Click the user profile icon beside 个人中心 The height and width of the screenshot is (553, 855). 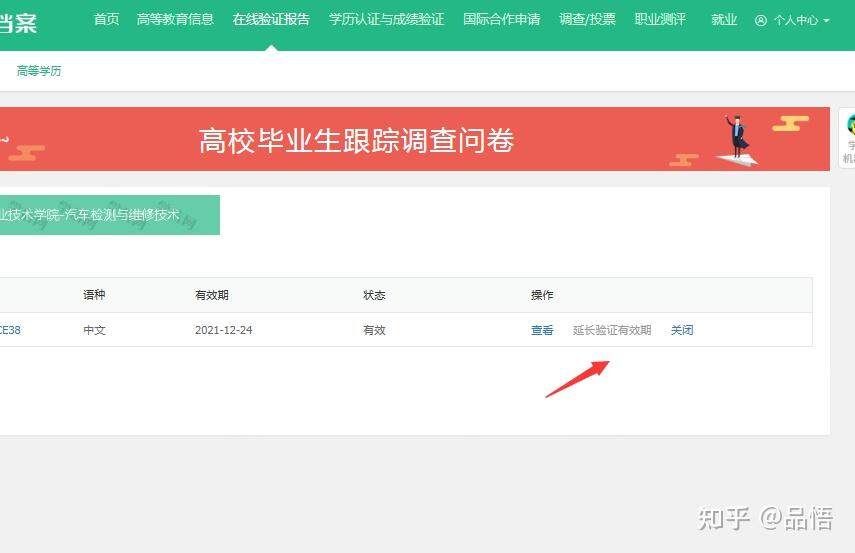(x=761, y=21)
